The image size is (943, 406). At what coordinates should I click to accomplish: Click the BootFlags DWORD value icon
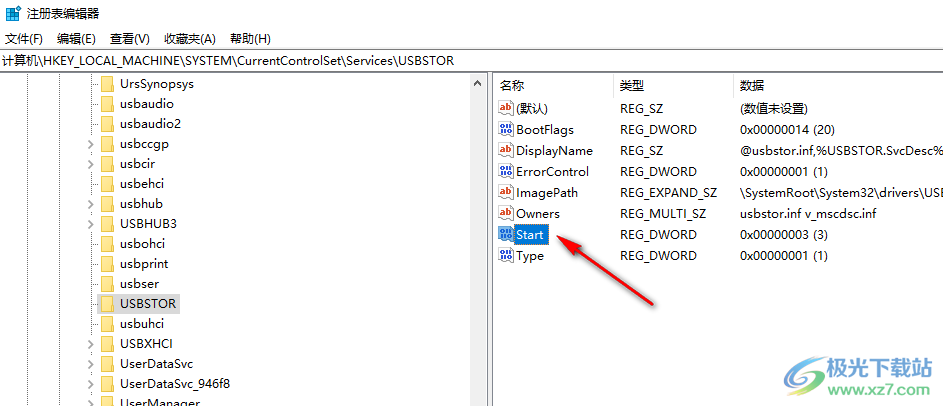pyautogui.click(x=506, y=129)
